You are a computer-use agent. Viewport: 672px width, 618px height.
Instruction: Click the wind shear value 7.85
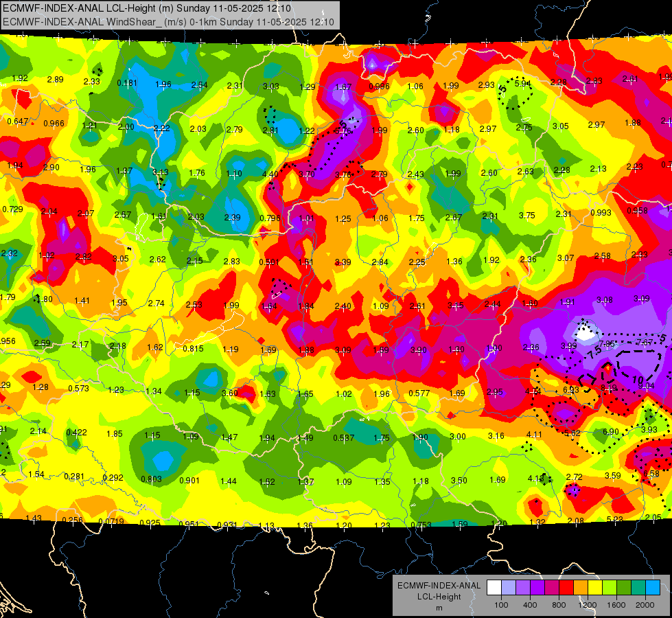point(607,344)
